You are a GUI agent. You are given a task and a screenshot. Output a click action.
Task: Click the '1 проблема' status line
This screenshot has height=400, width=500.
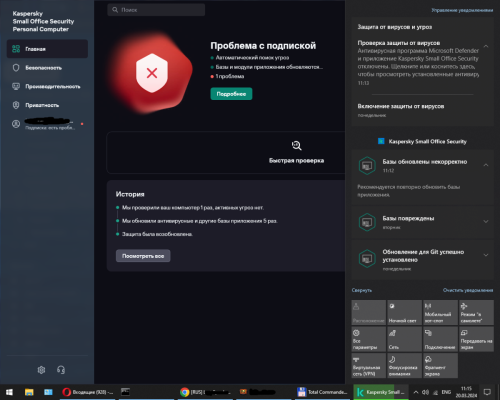pyautogui.click(x=229, y=76)
